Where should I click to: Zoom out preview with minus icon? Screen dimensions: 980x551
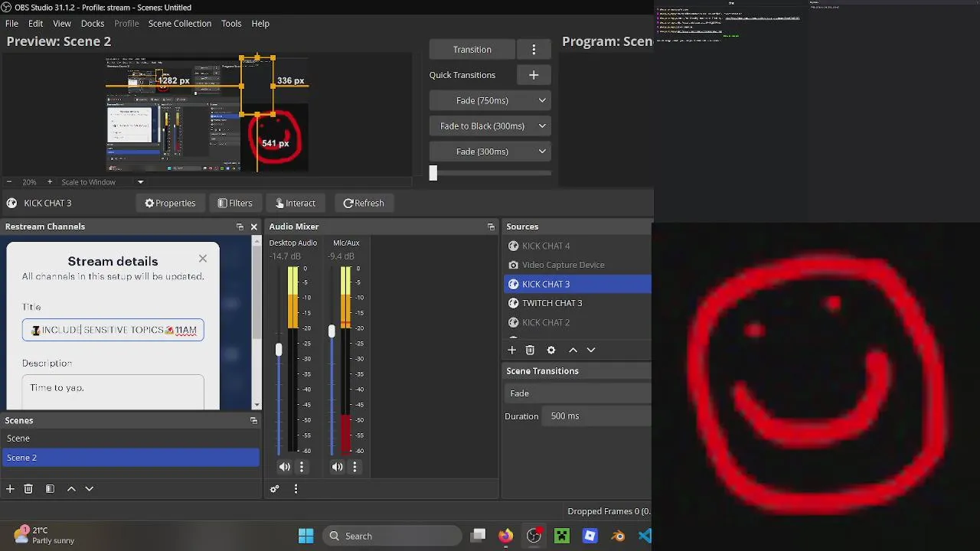tap(9, 182)
